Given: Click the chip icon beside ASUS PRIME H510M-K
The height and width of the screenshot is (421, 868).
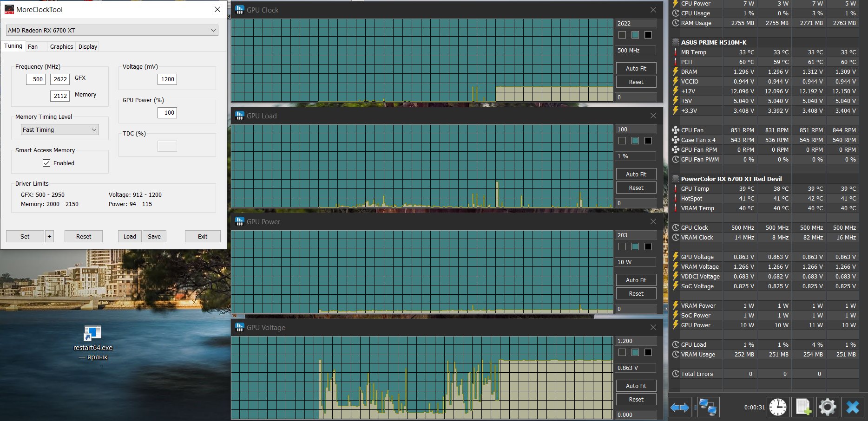Looking at the screenshot, I should [676, 42].
